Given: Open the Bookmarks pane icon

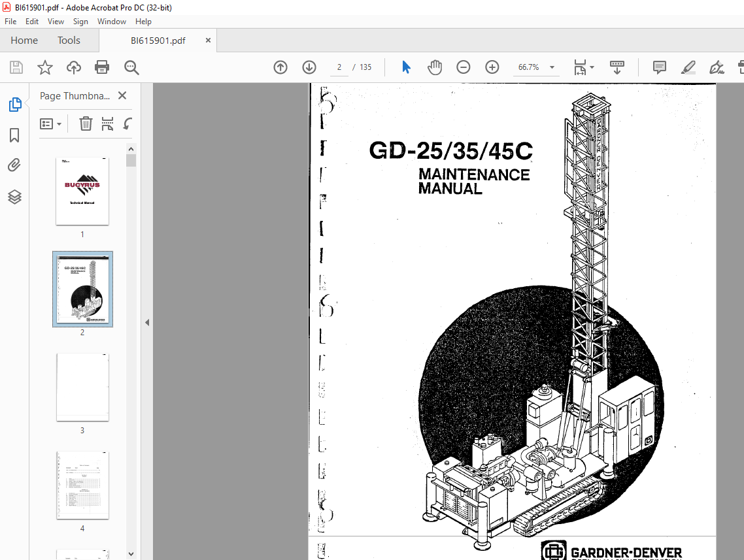Looking at the screenshot, I should point(14,135).
